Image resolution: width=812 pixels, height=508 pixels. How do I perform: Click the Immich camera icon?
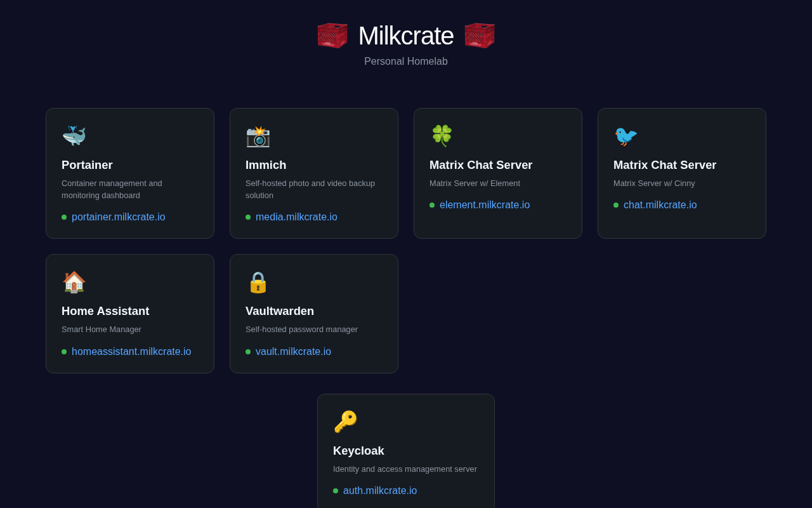(x=258, y=136)
